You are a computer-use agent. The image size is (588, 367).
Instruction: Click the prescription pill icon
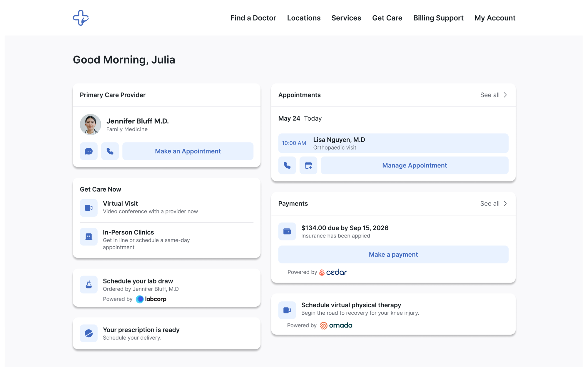tap(88, 333)
